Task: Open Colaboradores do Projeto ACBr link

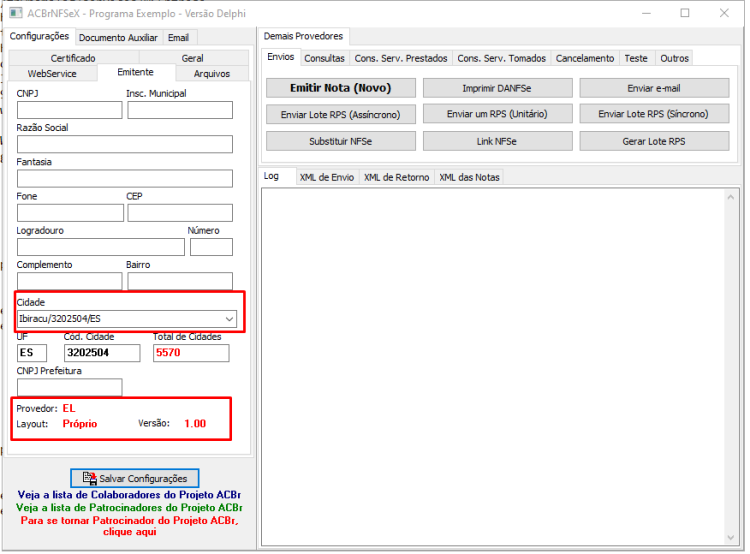Action: point(129,495)
